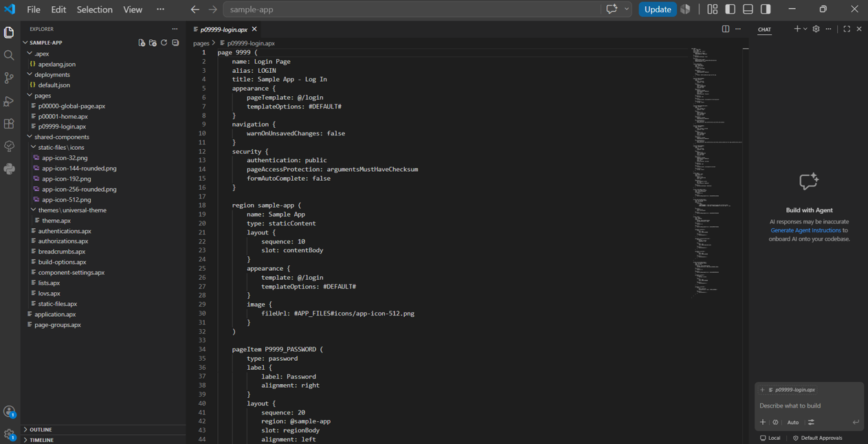This screenshot has height=444, width=868.
Task: Open theme.apx file in Explorer
Action: point(56,221)
